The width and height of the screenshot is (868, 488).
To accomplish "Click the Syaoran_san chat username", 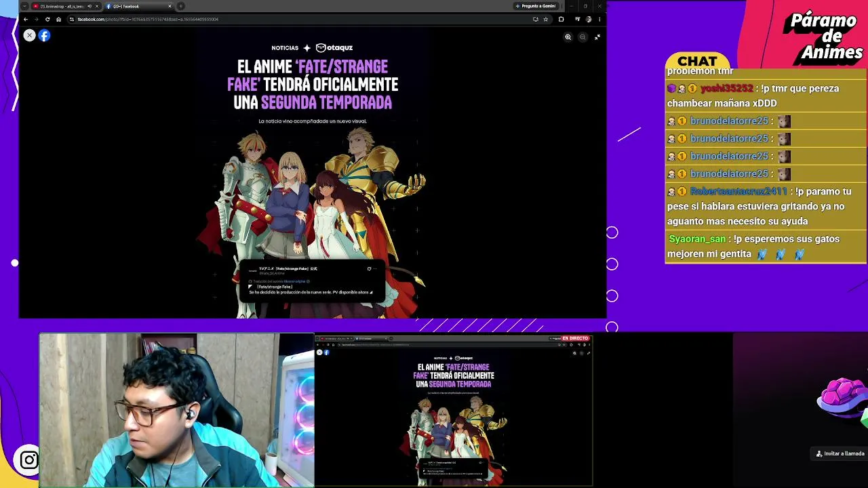I will coord(697,239).
